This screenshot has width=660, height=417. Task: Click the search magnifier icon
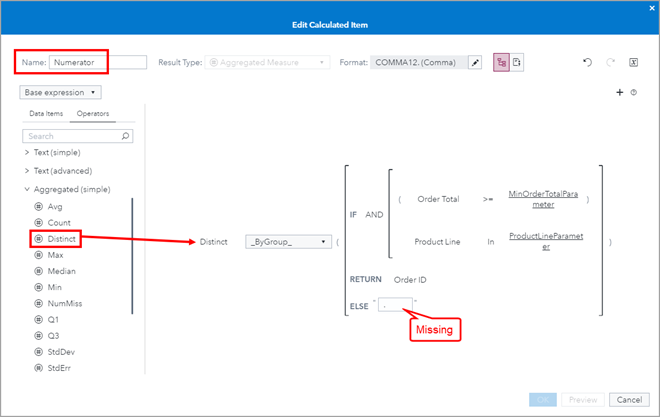tap(124, 136)
